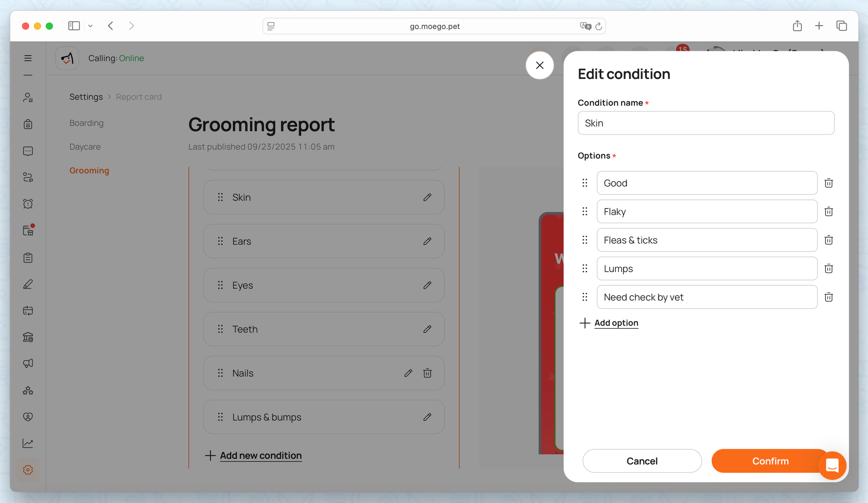Click Add option link
Viewport: 868px width, 503px height.
coord(616,323)
